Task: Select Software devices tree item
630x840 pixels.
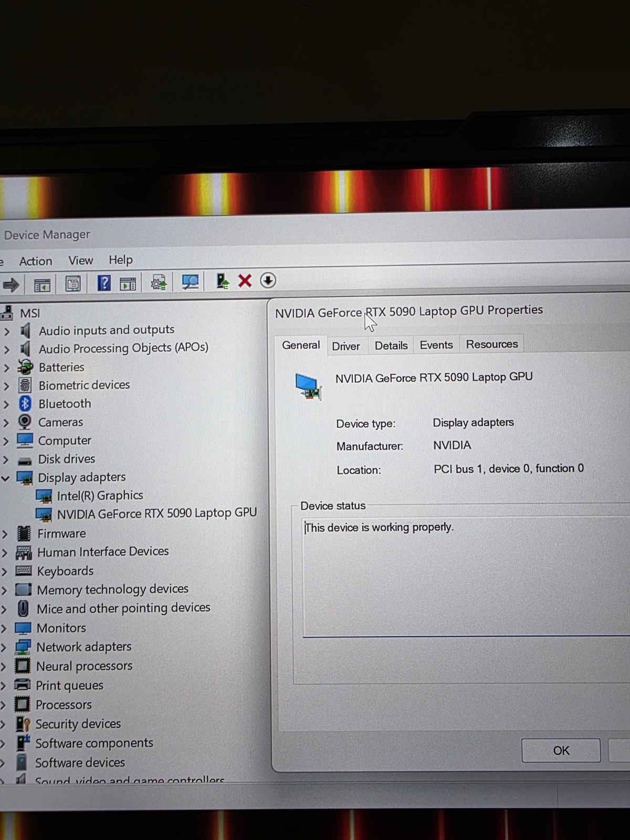Action: [80, 762]
